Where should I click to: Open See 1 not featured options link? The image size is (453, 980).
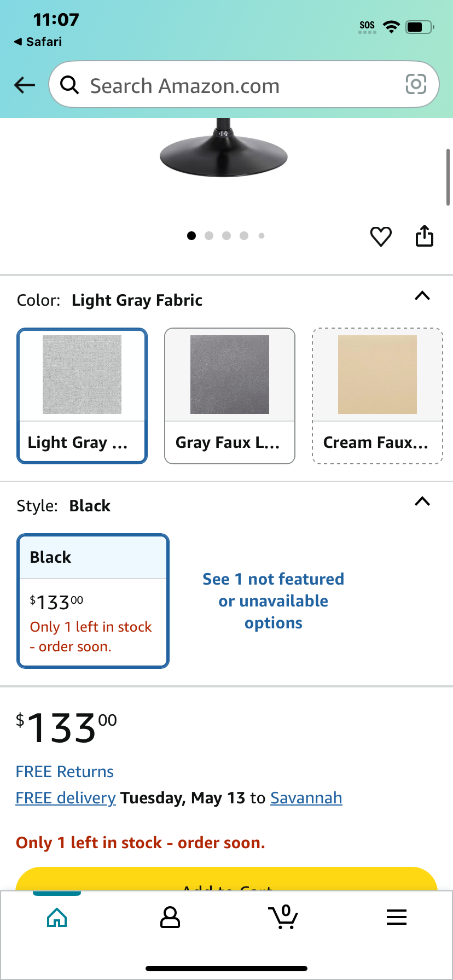point(274,601)
